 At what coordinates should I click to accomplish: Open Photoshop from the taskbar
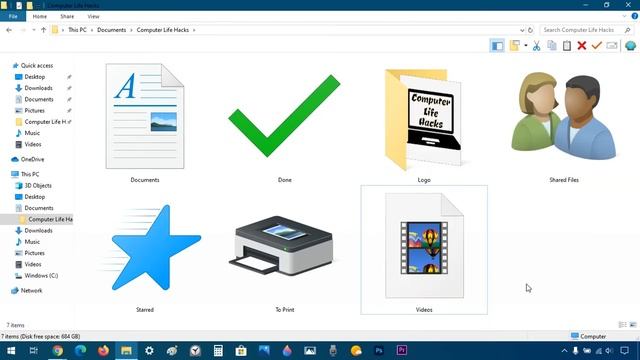pyautogui.click(x=379, y=351)
